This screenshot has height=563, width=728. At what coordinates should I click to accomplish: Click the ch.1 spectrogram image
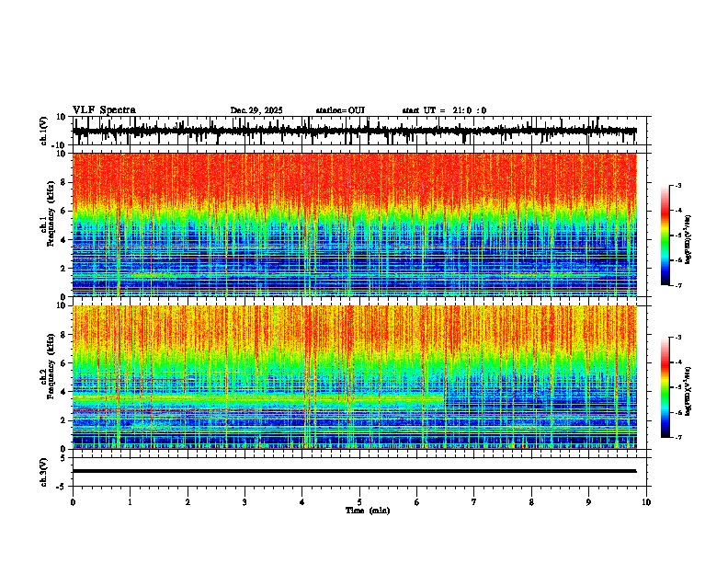(x=354, y=224)
